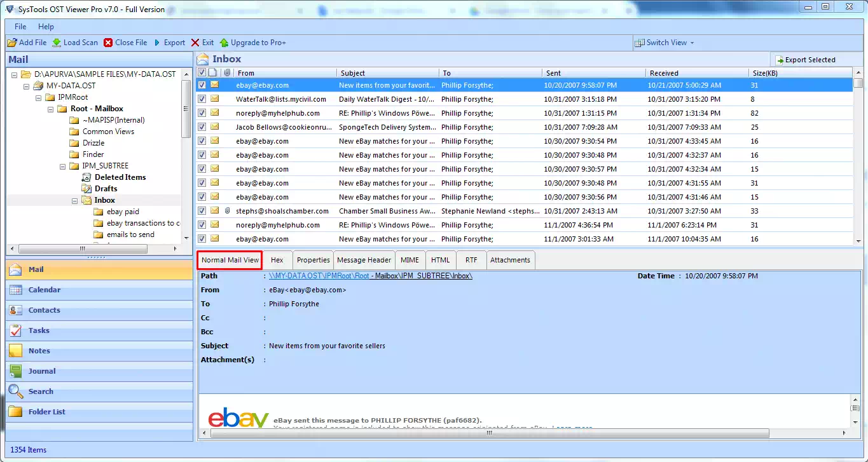Image resolution: width=868 pixels, height=462 pixels.
Task: Sort emails by the Received column header
Action: pyautogui.click(x=697, y=73)
